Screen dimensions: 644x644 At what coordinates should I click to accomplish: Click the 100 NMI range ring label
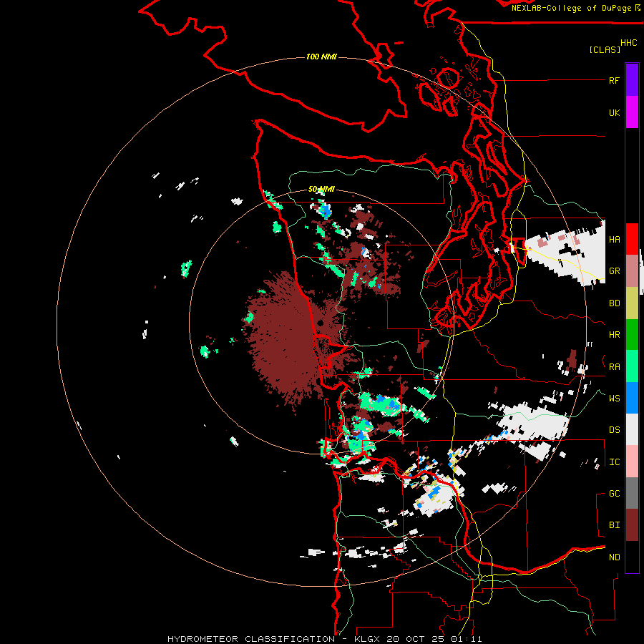[321, 57]
